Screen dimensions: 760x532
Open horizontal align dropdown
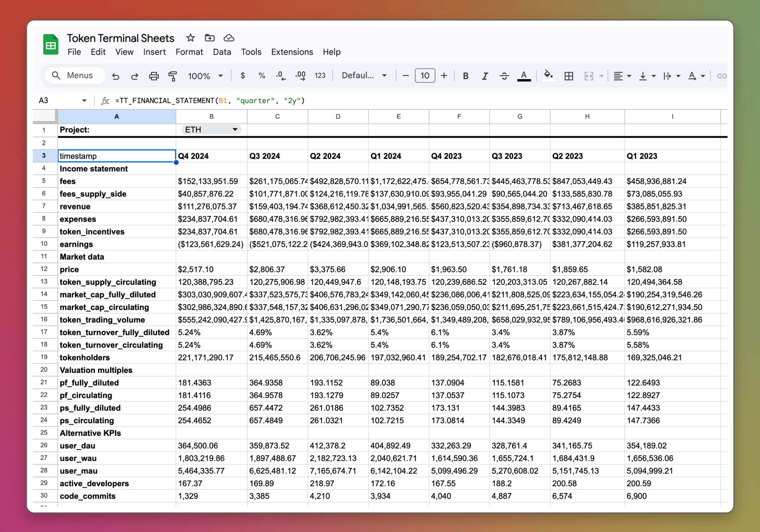[x=622, y=76]
